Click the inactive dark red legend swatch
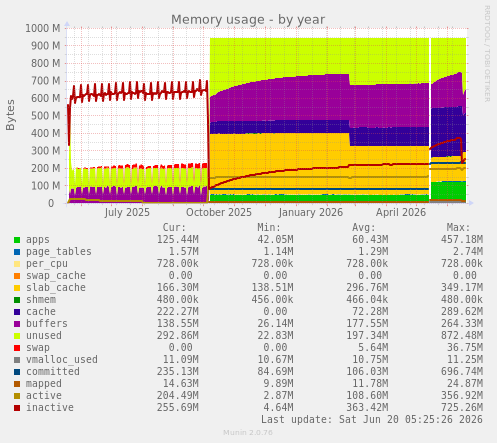The image size is (497, 443). [17, 408]
